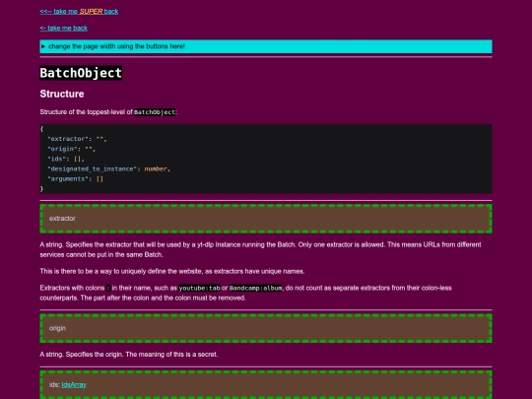Select the "ids": [] code line
This screenshot has height=399, width=532.
(66, 159)
